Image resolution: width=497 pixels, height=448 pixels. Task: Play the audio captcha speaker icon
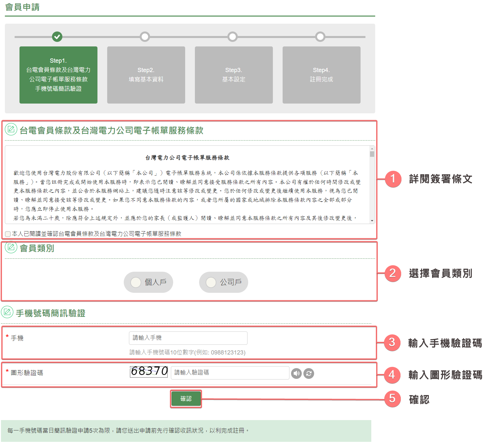click(x=296, y=373)
